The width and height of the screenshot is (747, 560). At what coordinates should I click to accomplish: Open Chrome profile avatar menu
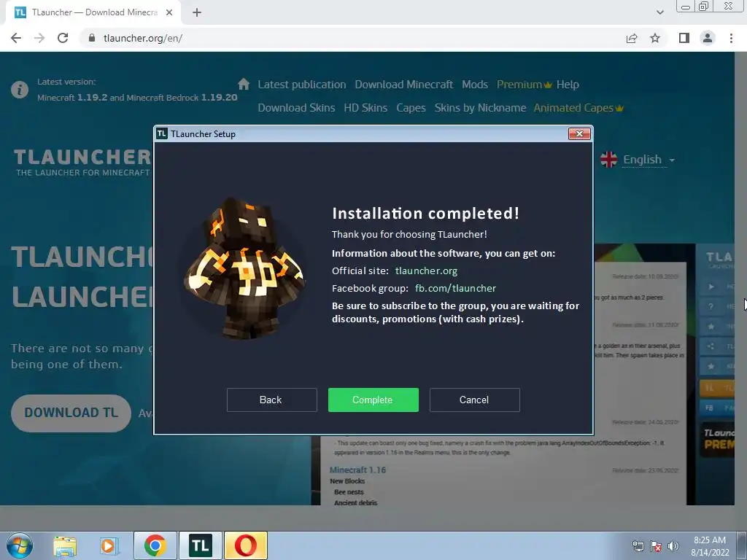point(708,38)
